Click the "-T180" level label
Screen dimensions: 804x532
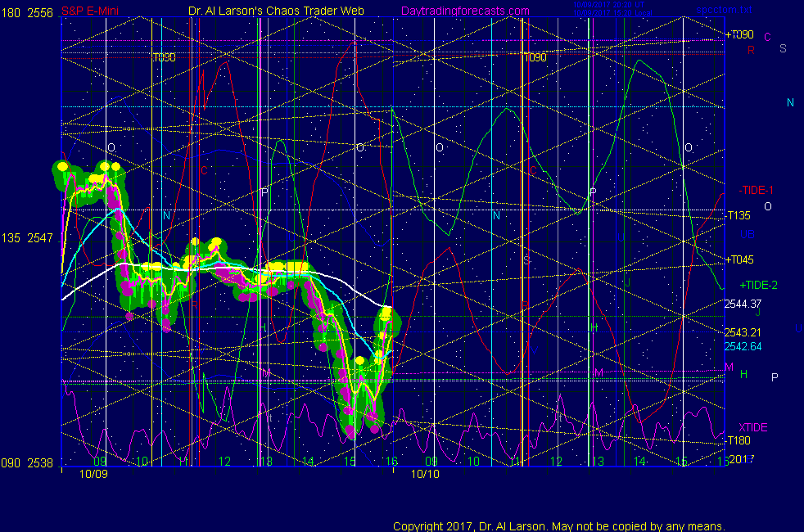(738, 440)
